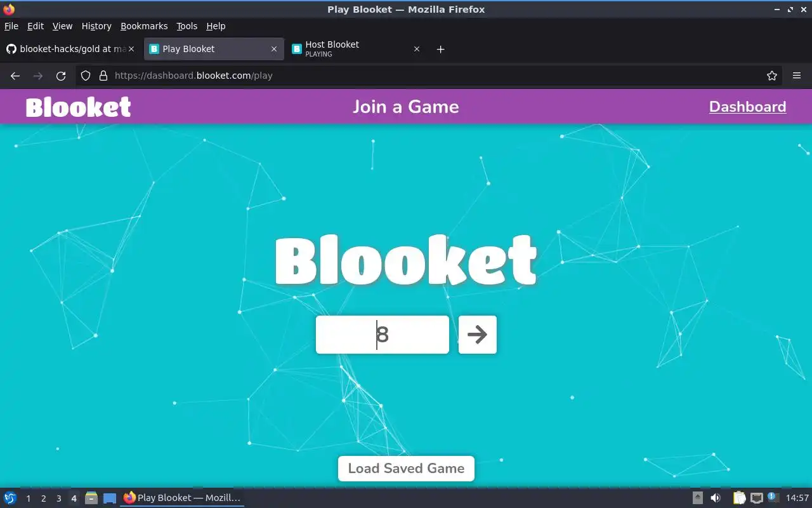Viewport: 812px width, 508px height.
Task: Open the History menu
Action: click(96, 26)
